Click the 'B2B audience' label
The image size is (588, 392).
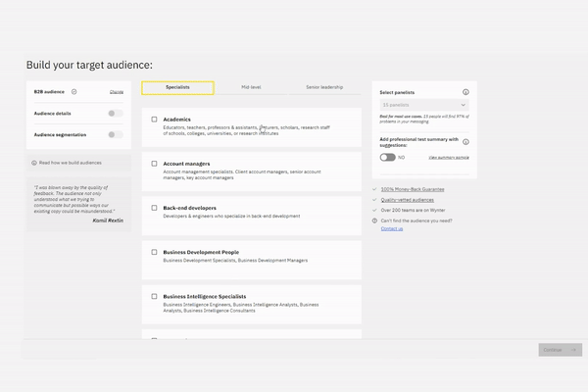point(49,92)
